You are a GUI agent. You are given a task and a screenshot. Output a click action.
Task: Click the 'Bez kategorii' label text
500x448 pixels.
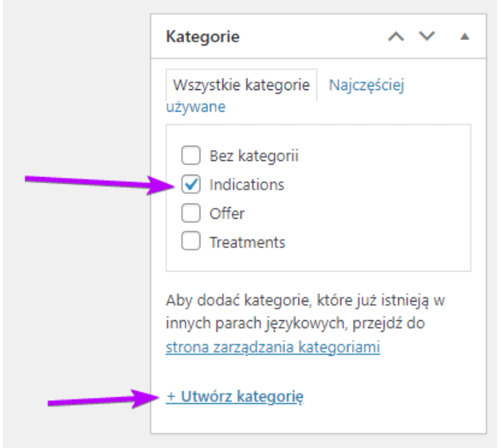[253, 156]
